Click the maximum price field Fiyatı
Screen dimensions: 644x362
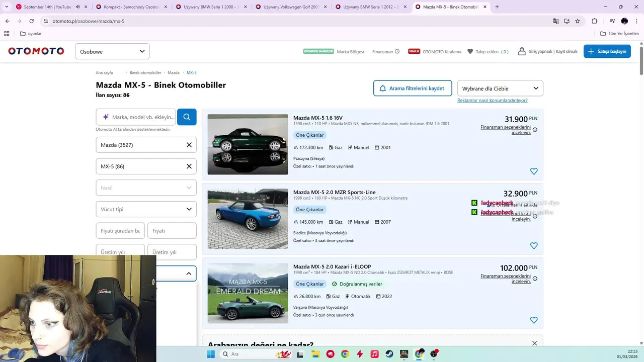(x=172, y=231)
